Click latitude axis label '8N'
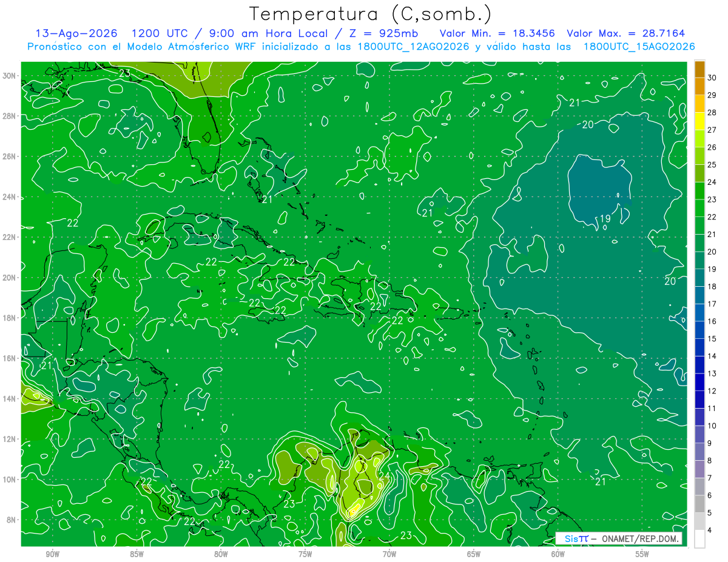The image size is (728, 562). tap(12, 520)
